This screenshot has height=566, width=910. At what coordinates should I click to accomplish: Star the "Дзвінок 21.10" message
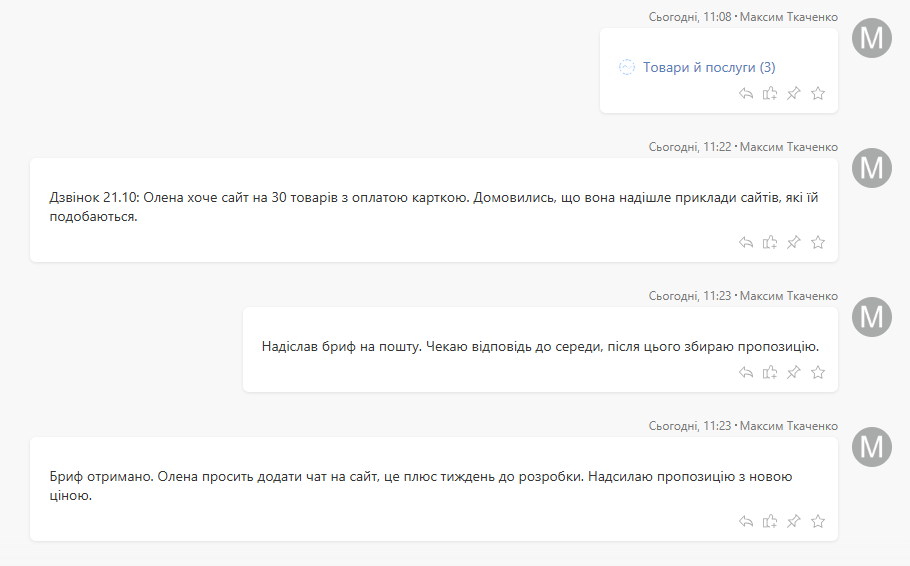[818, 243]
